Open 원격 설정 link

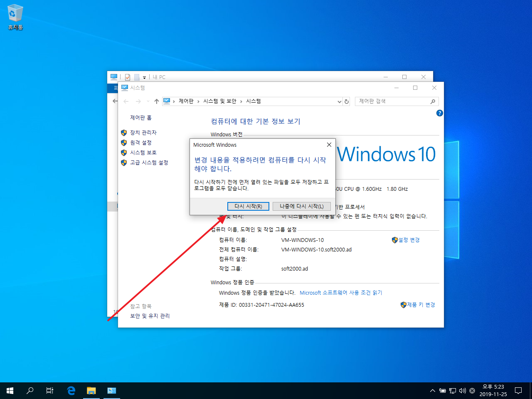(141, 143)
